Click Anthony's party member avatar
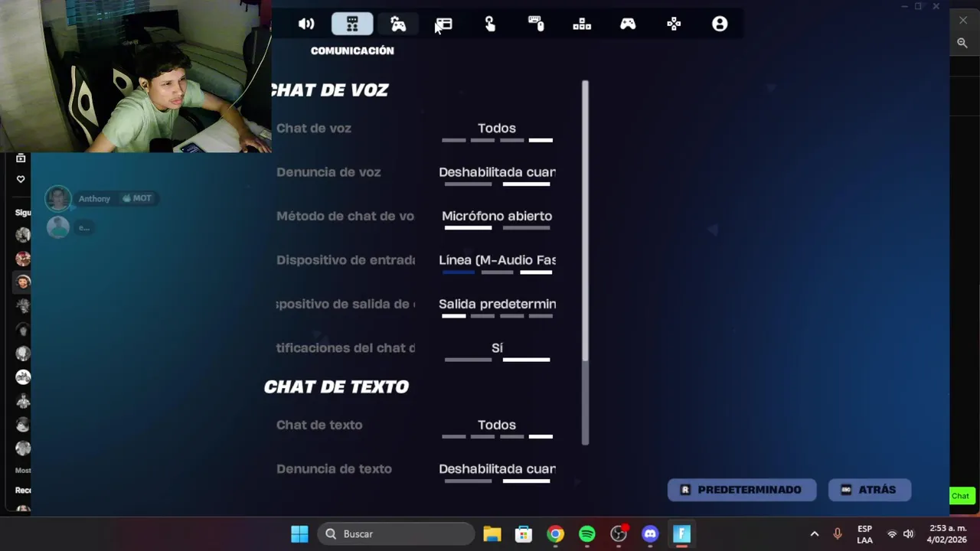This screenshot has width=980, height=551. [58, 198]
